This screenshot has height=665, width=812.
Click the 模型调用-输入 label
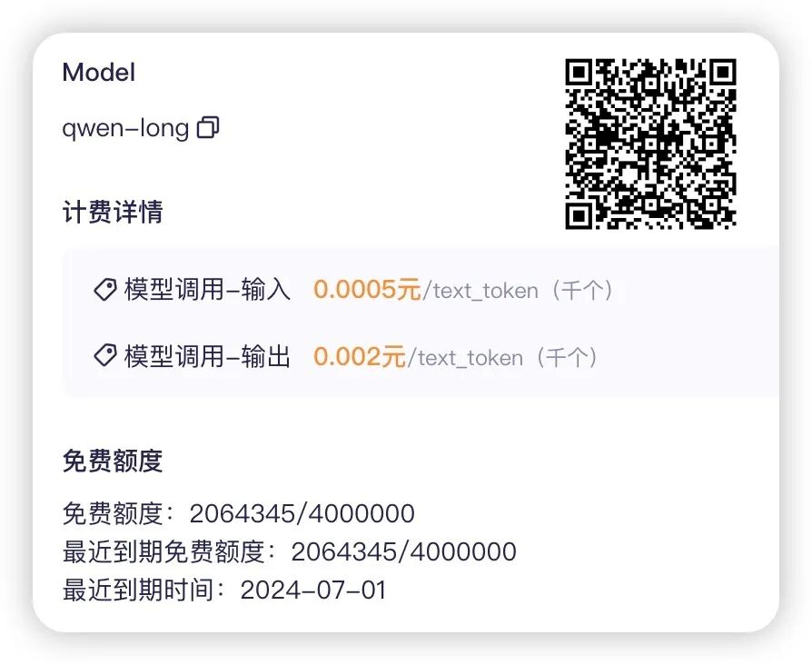point(207,290)
